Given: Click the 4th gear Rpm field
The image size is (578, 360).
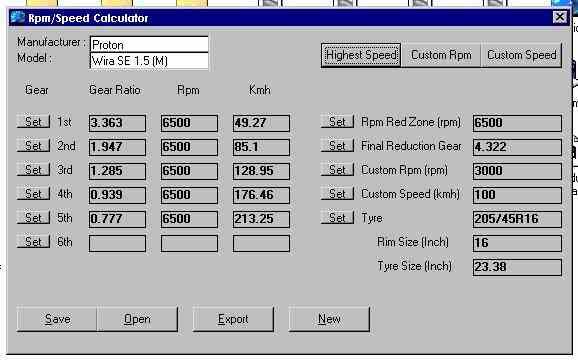Looking at the screenshot, I should point(189,195).
